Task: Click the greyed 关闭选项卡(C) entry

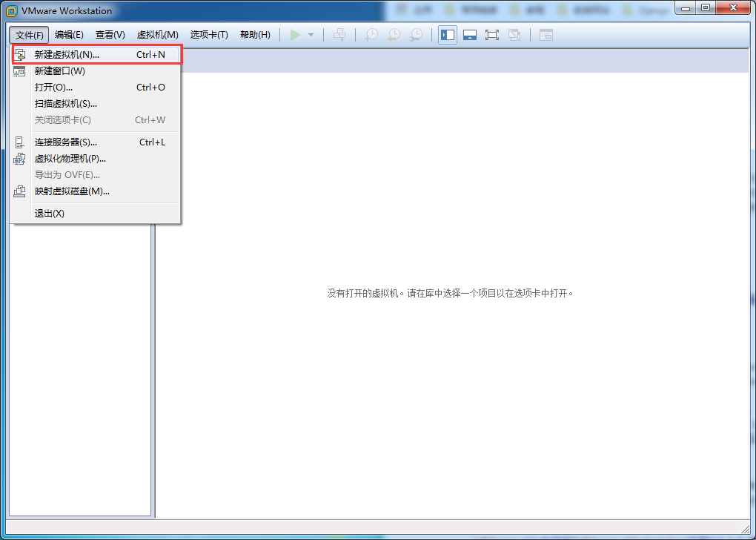Action: 96,119
